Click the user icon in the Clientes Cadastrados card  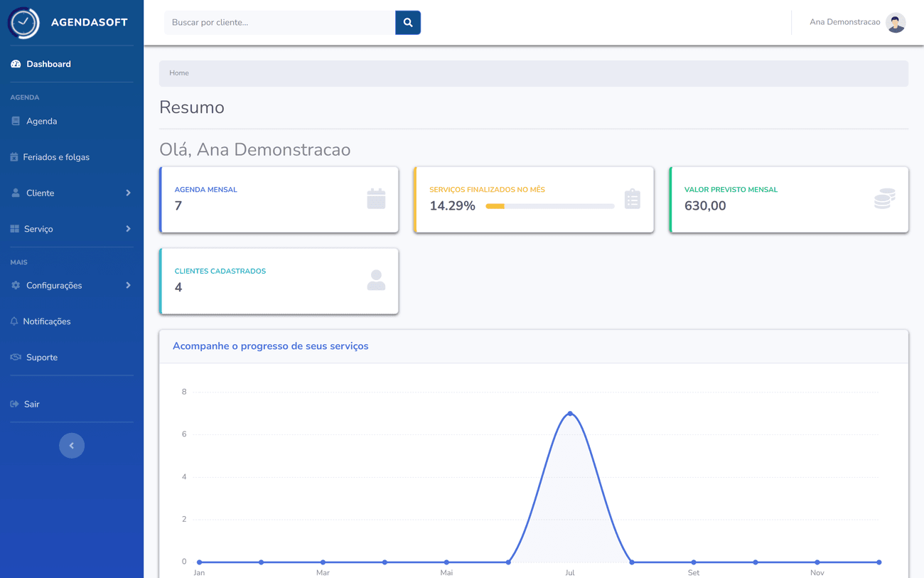click(376, 280)
